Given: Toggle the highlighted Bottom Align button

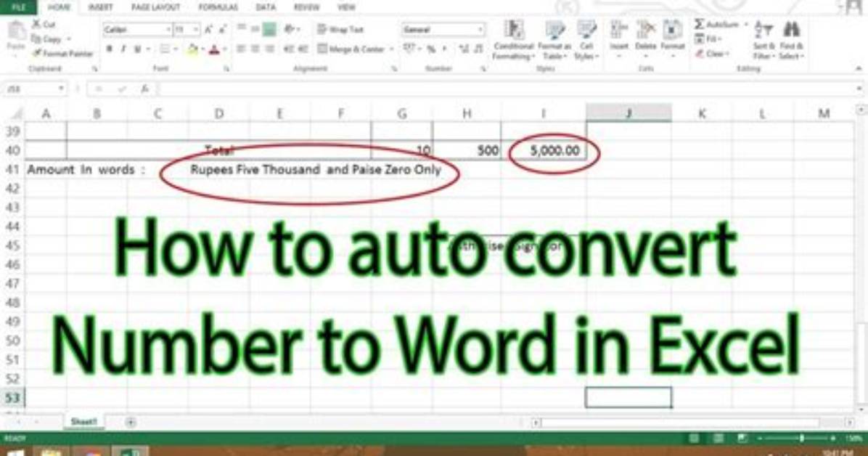Looking at the screenshot, I should (x=269, y=29).
